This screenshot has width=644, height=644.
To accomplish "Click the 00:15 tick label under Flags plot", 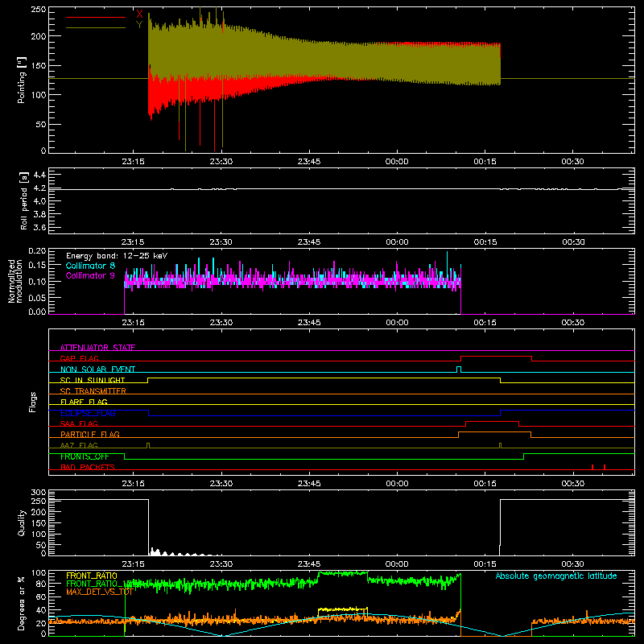I will [x=485, y=484].
